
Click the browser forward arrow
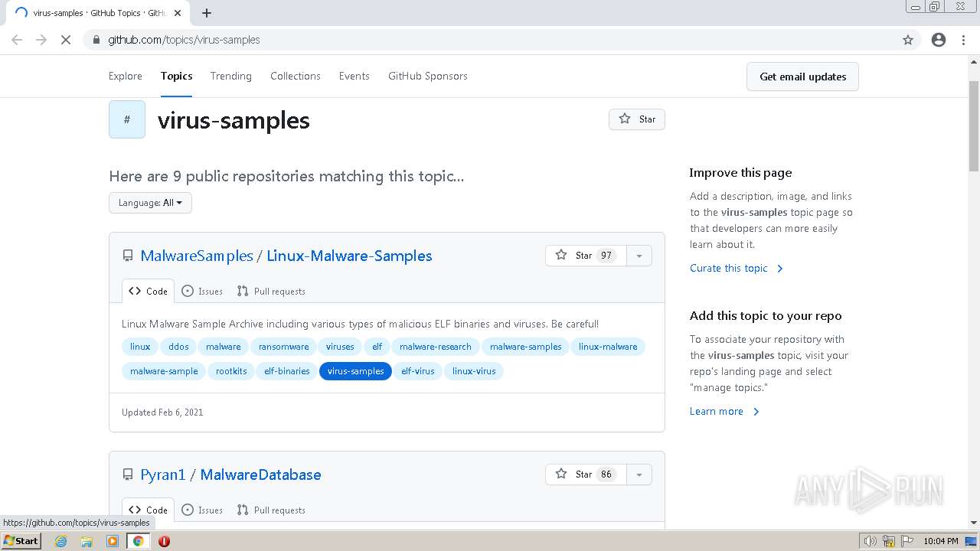click(x=41, y=40)
